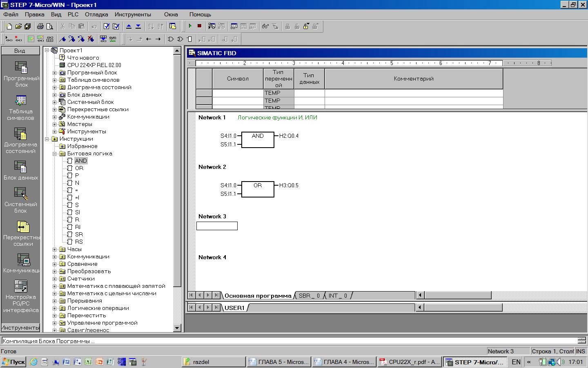Viewport: 588px width, 368px height.
Task: Click the empty input box in Network 3
Action: 217,226
